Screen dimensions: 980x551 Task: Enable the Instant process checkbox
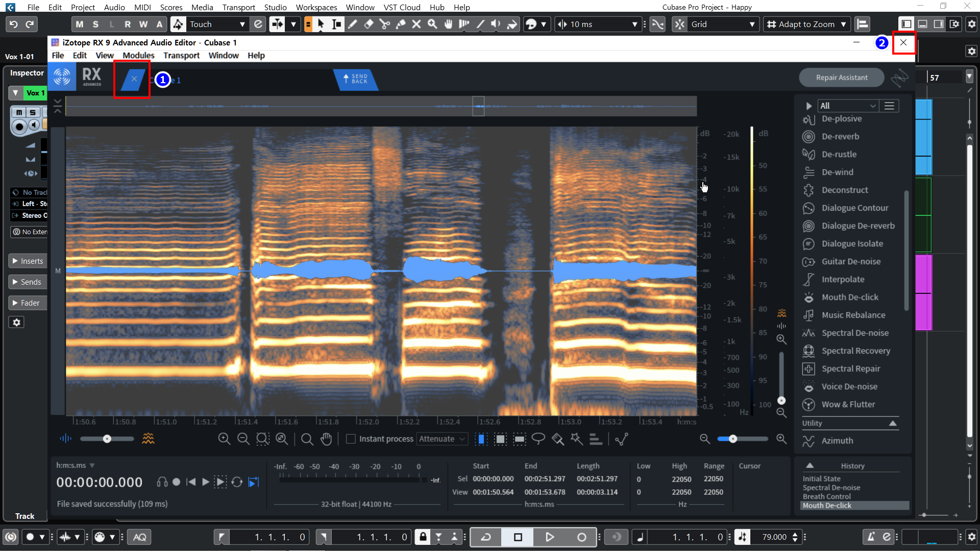[351, 439]
